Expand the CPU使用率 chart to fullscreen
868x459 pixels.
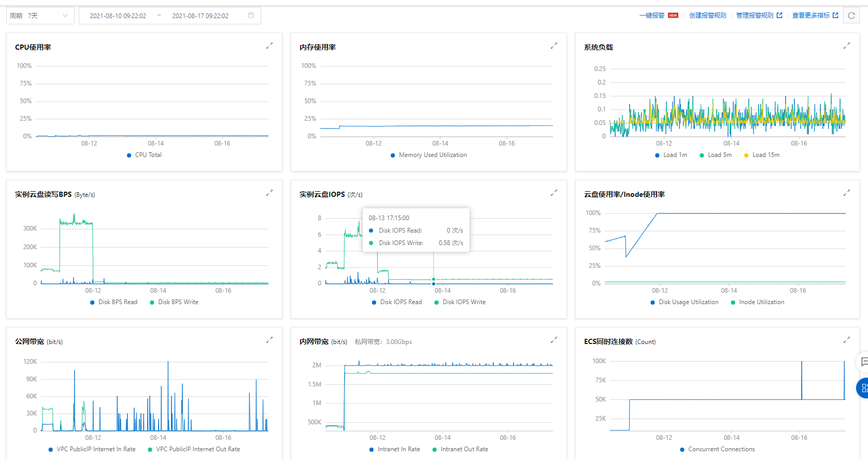269,46
